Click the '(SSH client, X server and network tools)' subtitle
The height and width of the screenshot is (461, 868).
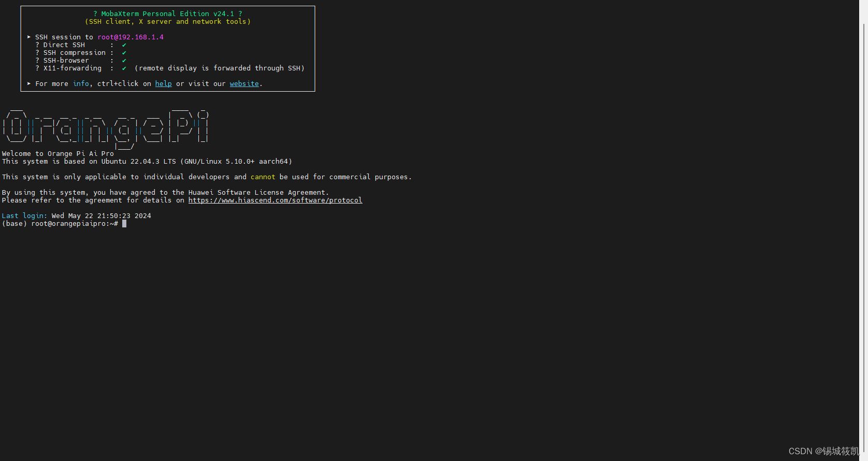pyautogui.click(x=168, y=22)
